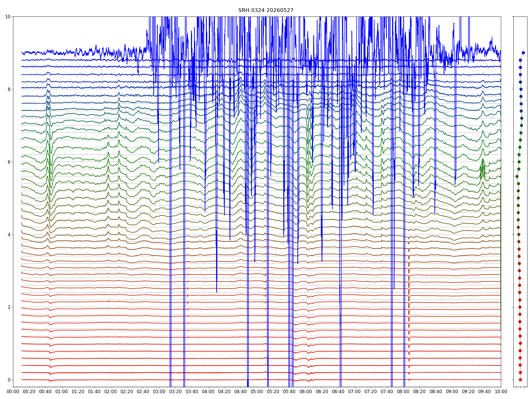Pick the 08:20 time axis label
Image resolution: width=532 pixels, height=399 pixels.
[419, 392]
